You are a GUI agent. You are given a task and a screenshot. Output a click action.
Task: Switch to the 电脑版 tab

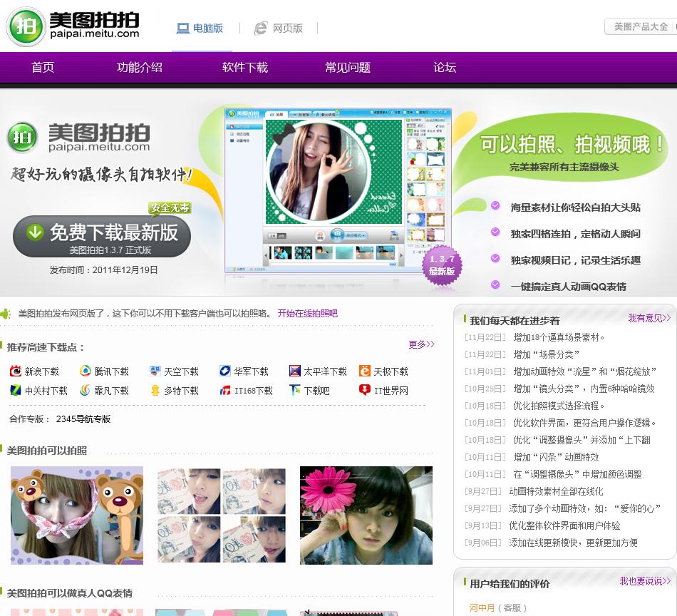click(200, 29)
